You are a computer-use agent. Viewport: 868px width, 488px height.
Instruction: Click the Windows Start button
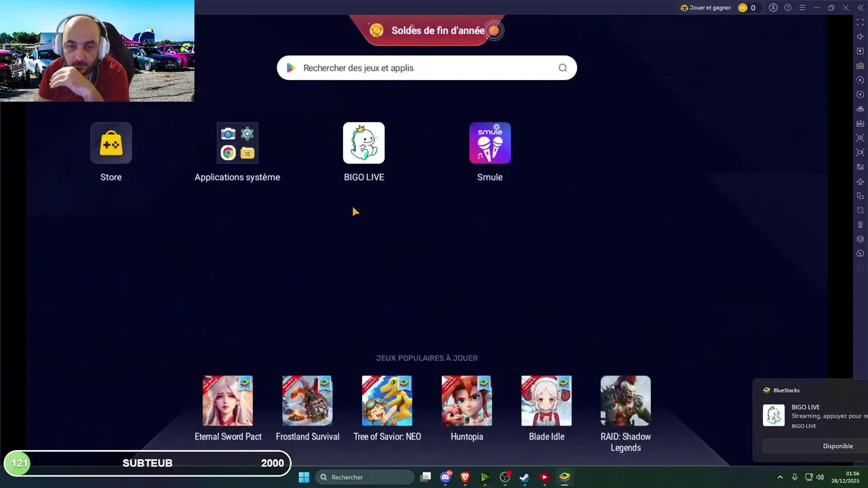304,477
